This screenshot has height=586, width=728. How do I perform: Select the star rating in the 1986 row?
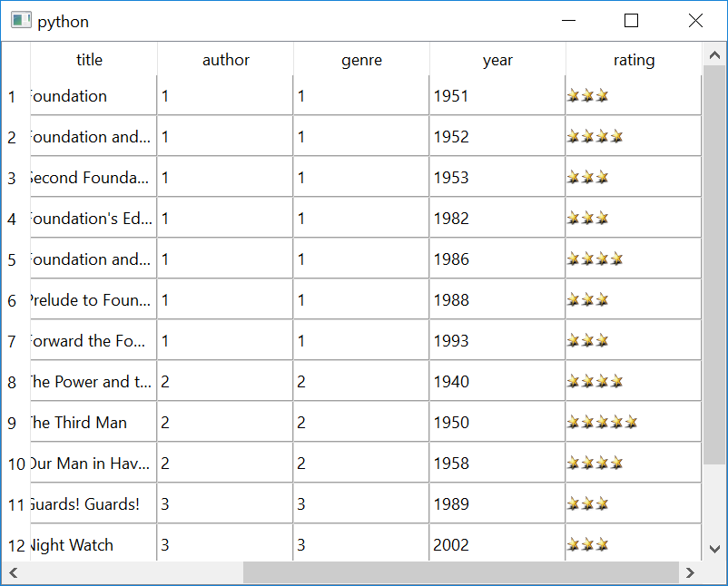coord(595,259)
